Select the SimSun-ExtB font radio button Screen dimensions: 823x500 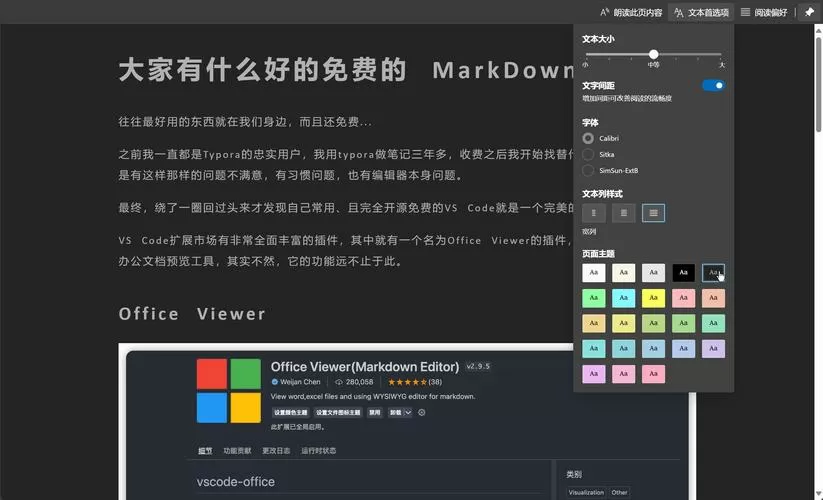coord(588,171)
